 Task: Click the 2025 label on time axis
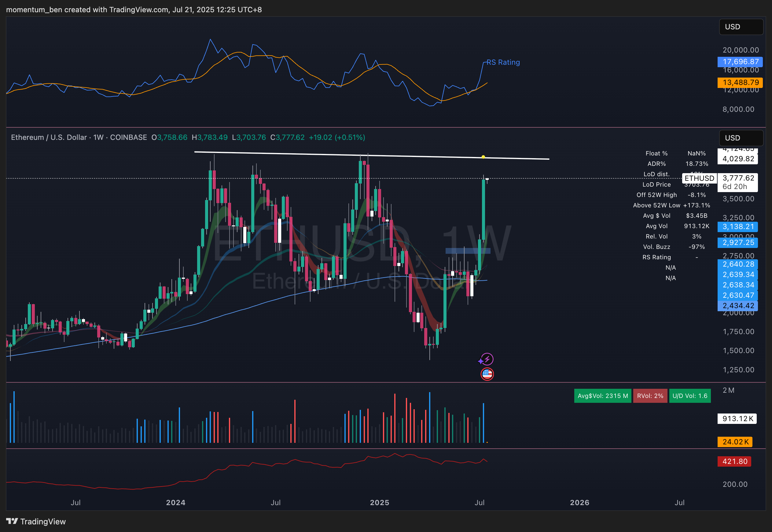coord(380,502)
